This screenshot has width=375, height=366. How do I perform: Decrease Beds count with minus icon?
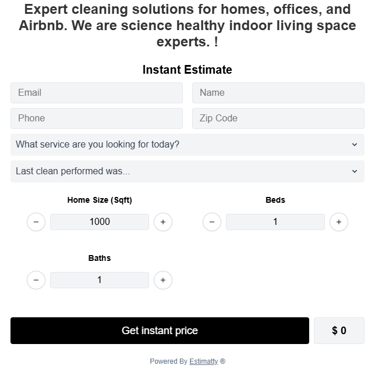tap(212, 222)
